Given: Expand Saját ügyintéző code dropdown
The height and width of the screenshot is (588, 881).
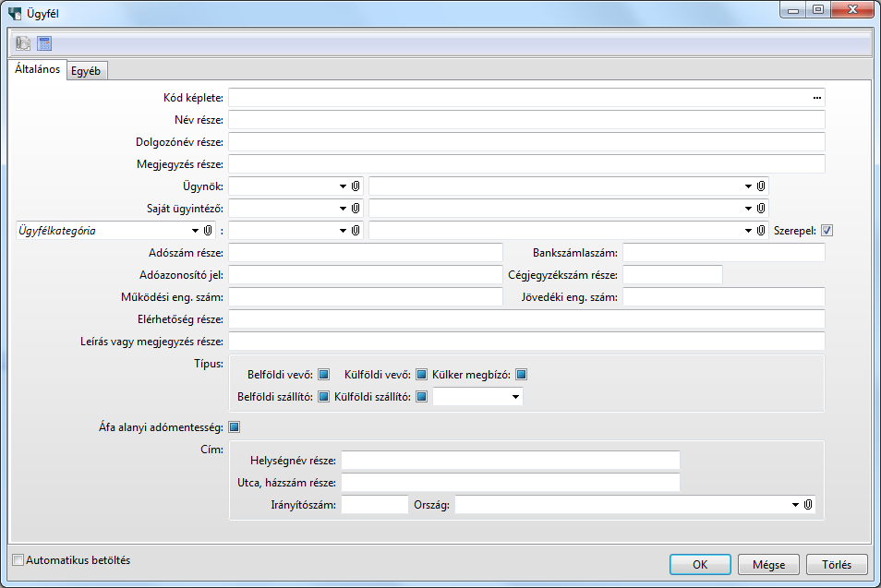Looking at the screenshot, I should tap(343, 209).
